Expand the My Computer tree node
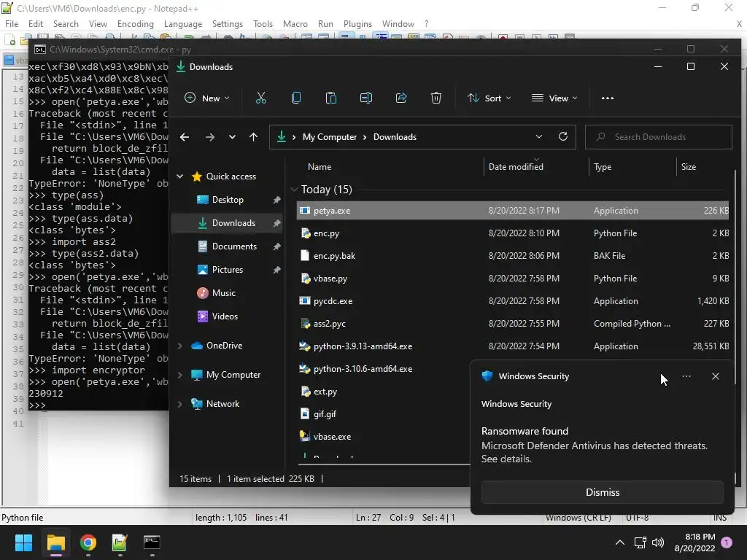 tap(179, 375)
